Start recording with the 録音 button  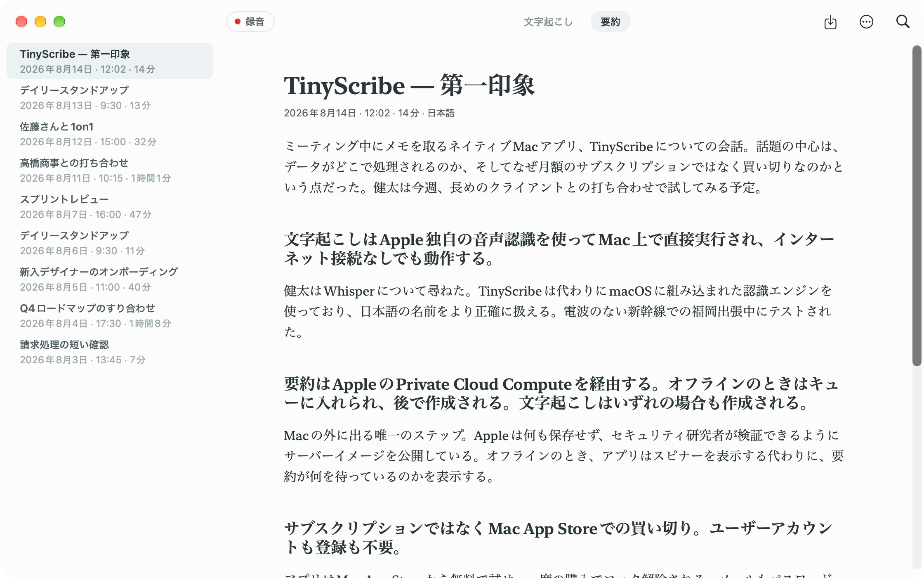[250, 21]
